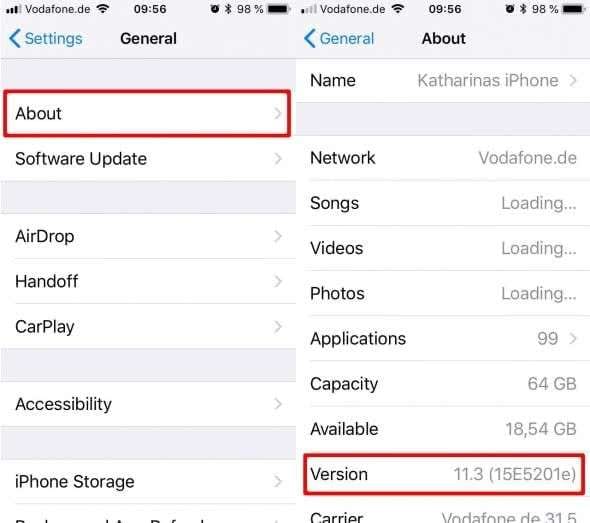Tap the Wi-Fi icon in right status bar
The width and height of the screenshot is (590, 523).
(397, 9)
